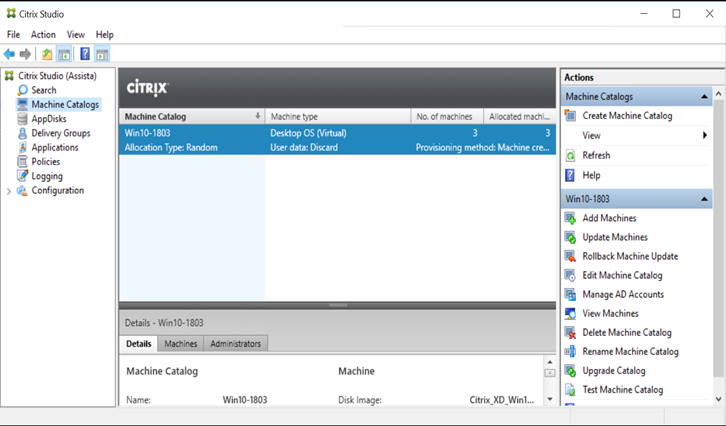Collapse the Machine Catalogs actions section

(704, 96)
